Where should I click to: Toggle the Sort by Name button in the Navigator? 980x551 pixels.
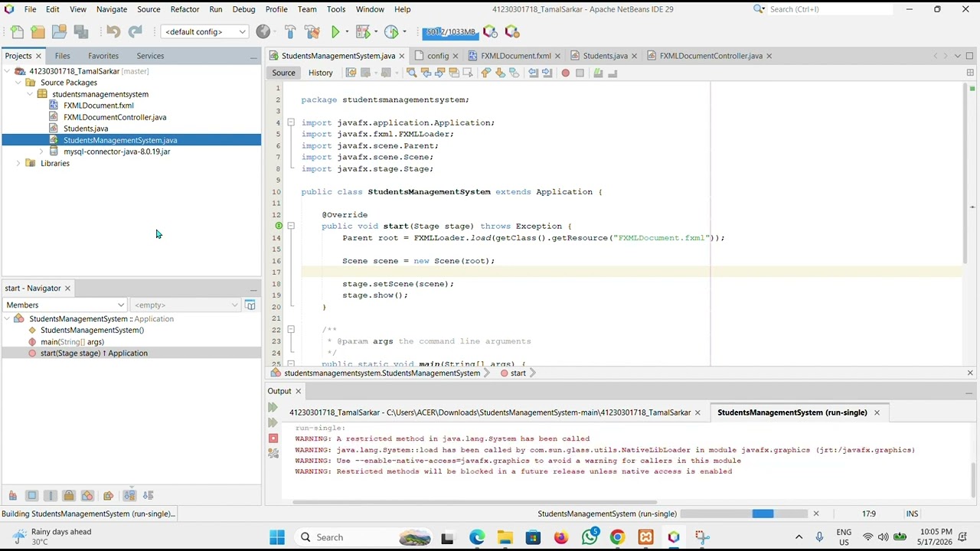pyautogui.click(x=129, y=496)
